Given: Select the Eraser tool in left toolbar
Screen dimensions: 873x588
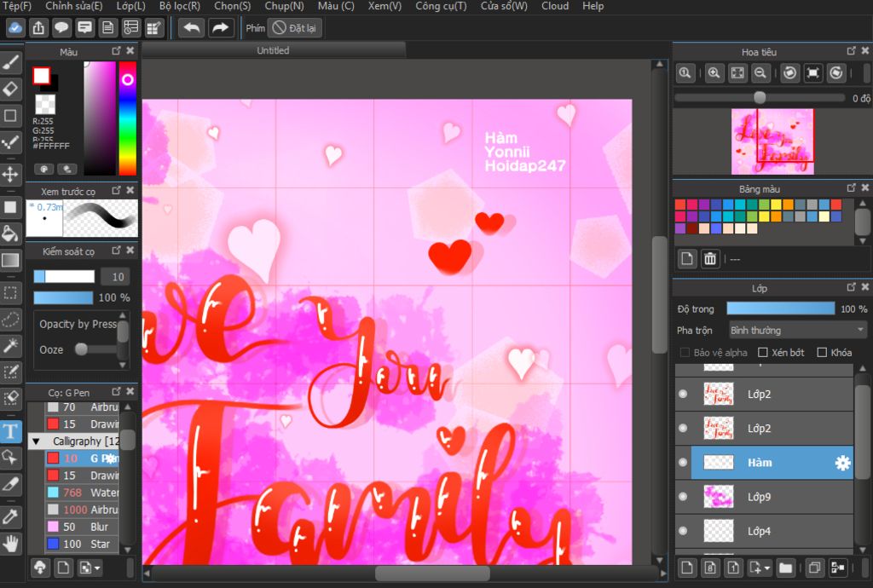Looking at the screenshot, I should coord(11,89).
